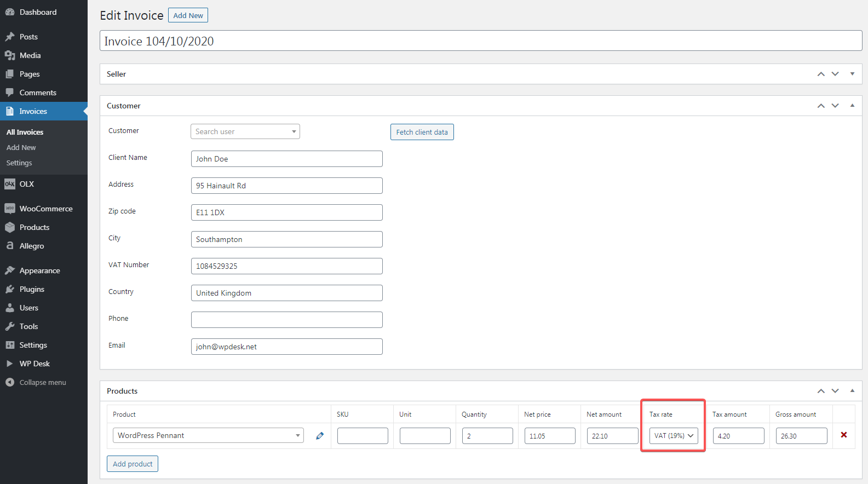Click the Plugins plug icon
The height and width of the screenshot is (484, 868).
[10, 289]
